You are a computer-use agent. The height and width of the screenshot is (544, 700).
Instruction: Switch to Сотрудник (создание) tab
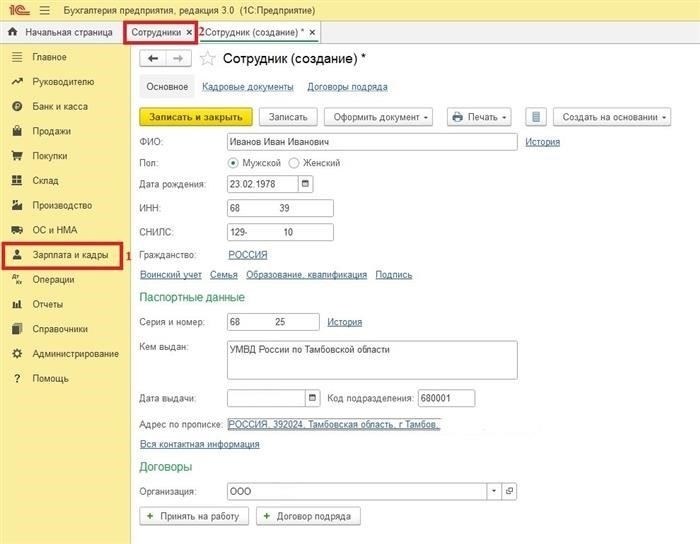pos(254,32)
